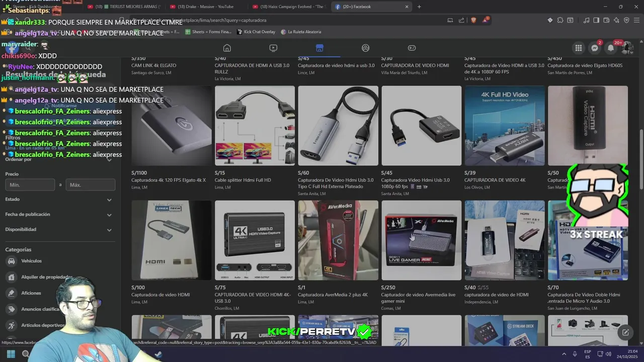Open the Windows Start button
Screen dimensions: 644x362
11,354
